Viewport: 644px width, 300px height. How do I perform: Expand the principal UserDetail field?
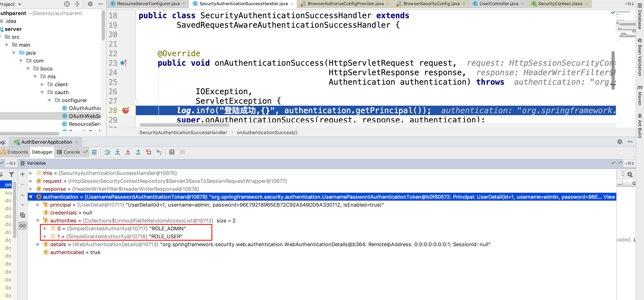38,205
